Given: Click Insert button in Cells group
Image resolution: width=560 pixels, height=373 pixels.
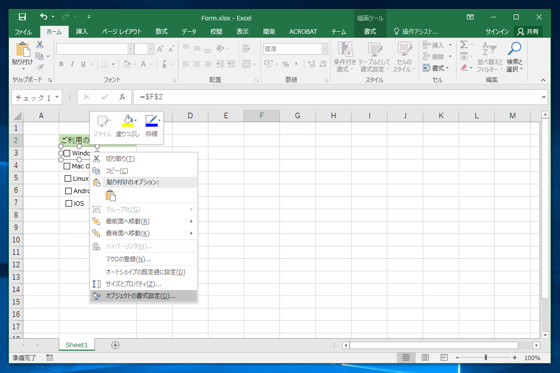Looking at the screenshot, I should pyautogui.click(x=437, y=45).
